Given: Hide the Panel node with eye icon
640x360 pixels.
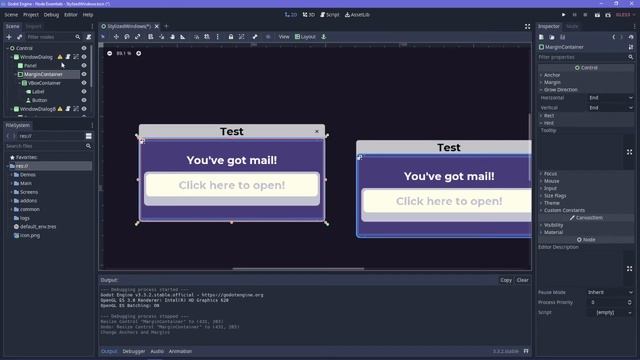Looking at the screenshot, I should (x=84, y=66).
